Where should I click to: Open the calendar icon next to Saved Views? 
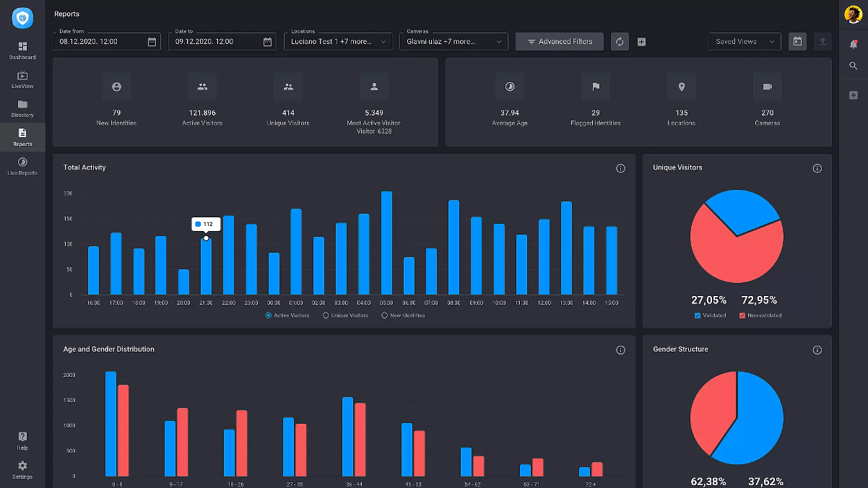pyautogui.click(x=797, y=42)
